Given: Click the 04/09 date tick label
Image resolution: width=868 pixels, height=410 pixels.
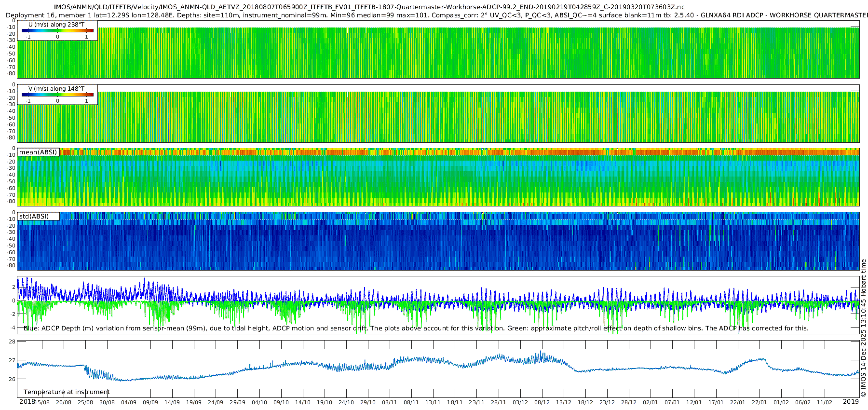Looking at the screenshot, I should coord(128,403).
